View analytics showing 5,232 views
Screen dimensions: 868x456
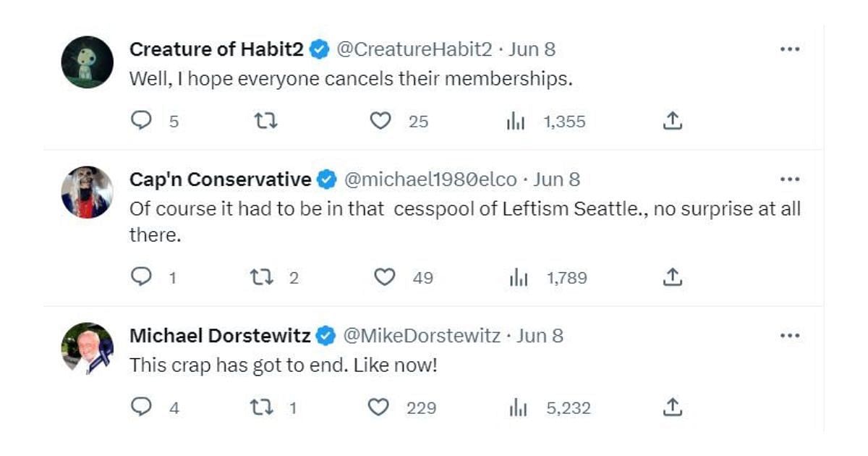(x=550, y=408)
